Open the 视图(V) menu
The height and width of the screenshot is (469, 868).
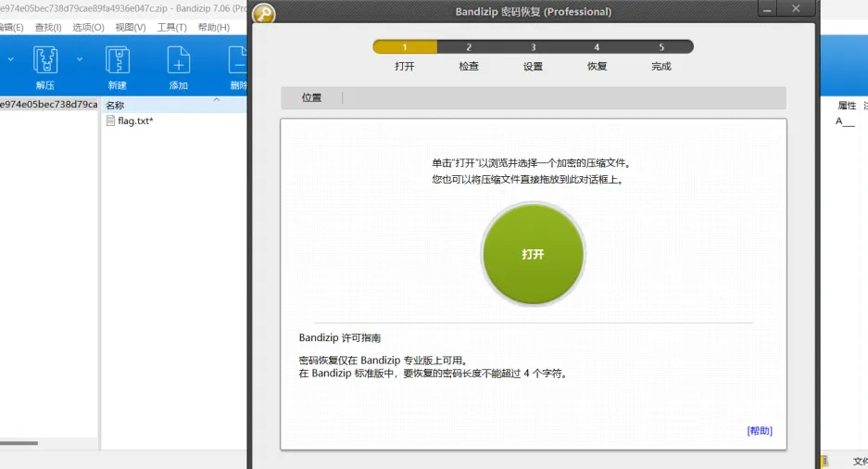[x=131, y=27]
